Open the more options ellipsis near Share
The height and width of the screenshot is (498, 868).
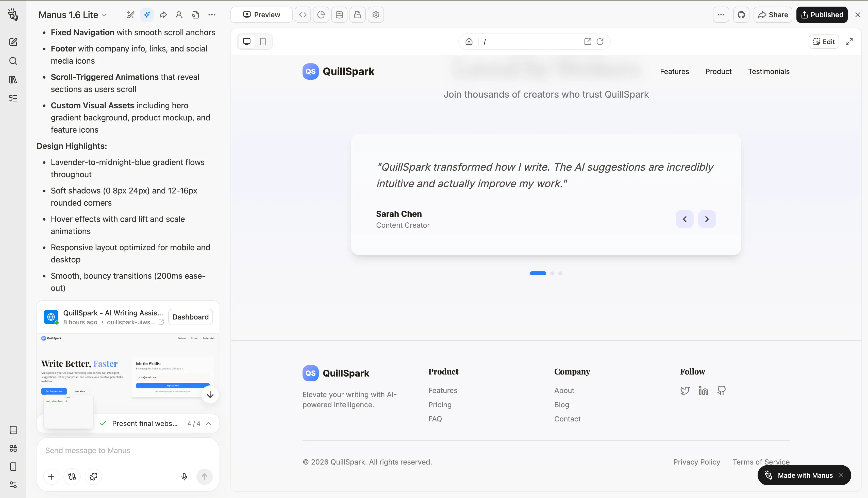721,15
